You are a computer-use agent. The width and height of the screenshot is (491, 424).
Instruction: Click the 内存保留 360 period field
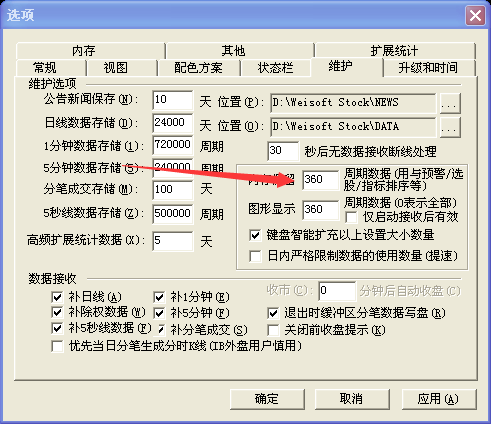pos(320,180)
